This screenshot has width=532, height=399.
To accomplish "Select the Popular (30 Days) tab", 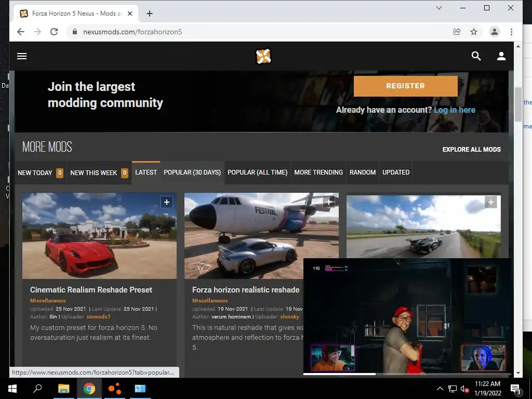I will pos(192,172).
